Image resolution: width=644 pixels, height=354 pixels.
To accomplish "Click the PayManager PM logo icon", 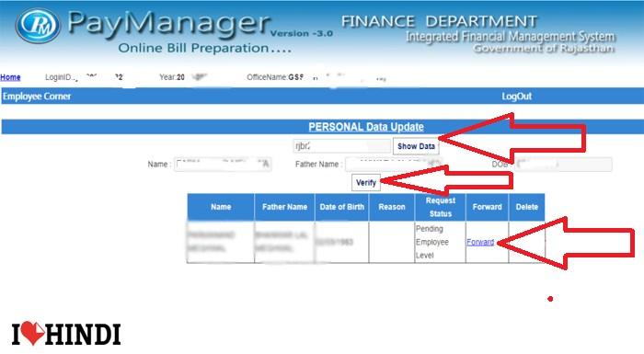I will (x=39, y=26).
